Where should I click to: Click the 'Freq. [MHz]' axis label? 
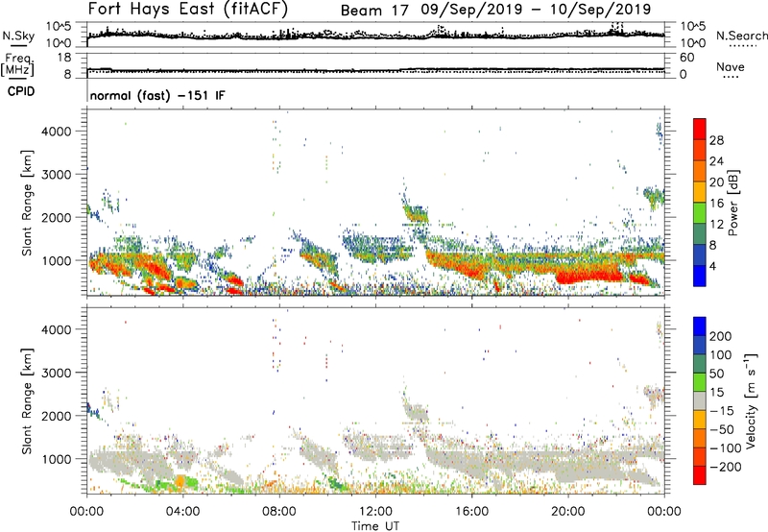tap(17, 65)
